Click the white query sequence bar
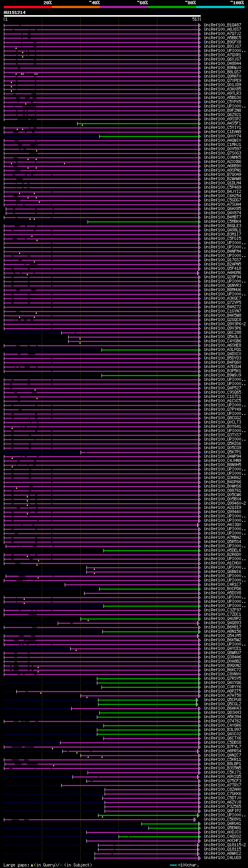248x868 pixels. point(102,16)
